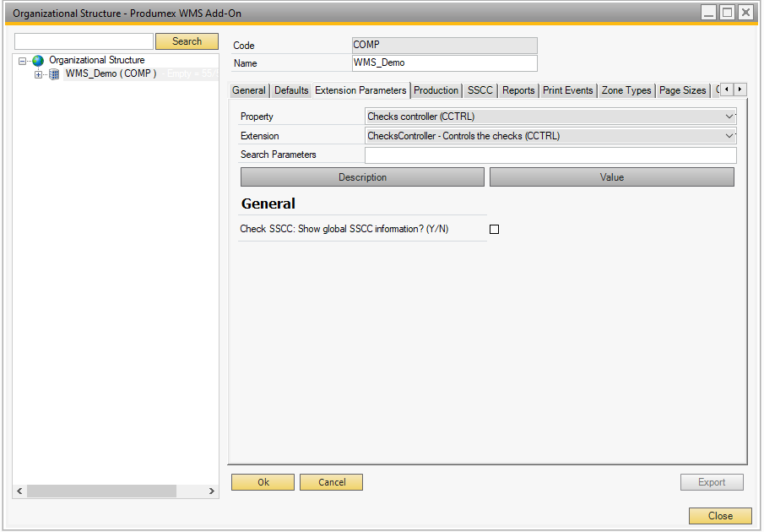764x532 pixels.
Task: Click the Name field containing WMS_Demo
Action: pyautogui.click(x=443, y=63)
